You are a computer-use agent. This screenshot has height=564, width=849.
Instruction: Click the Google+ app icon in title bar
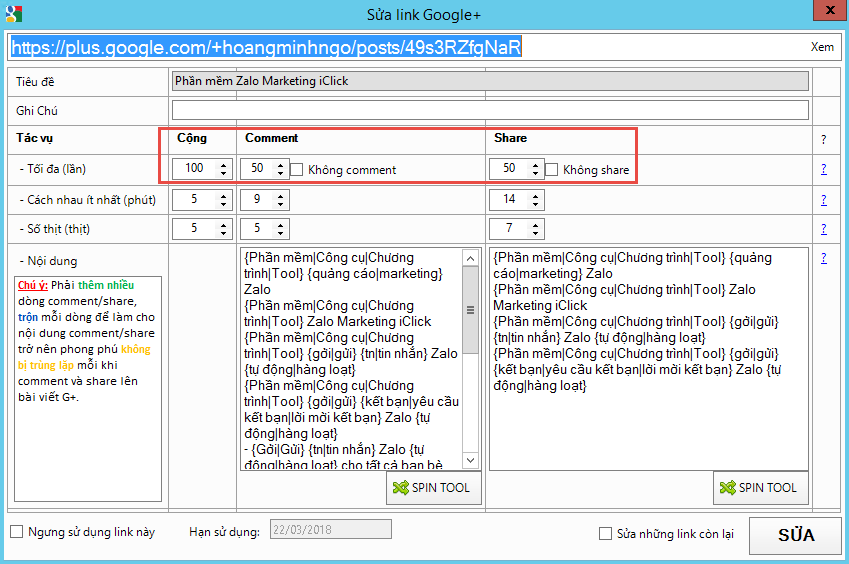click(x=14, y=14)
